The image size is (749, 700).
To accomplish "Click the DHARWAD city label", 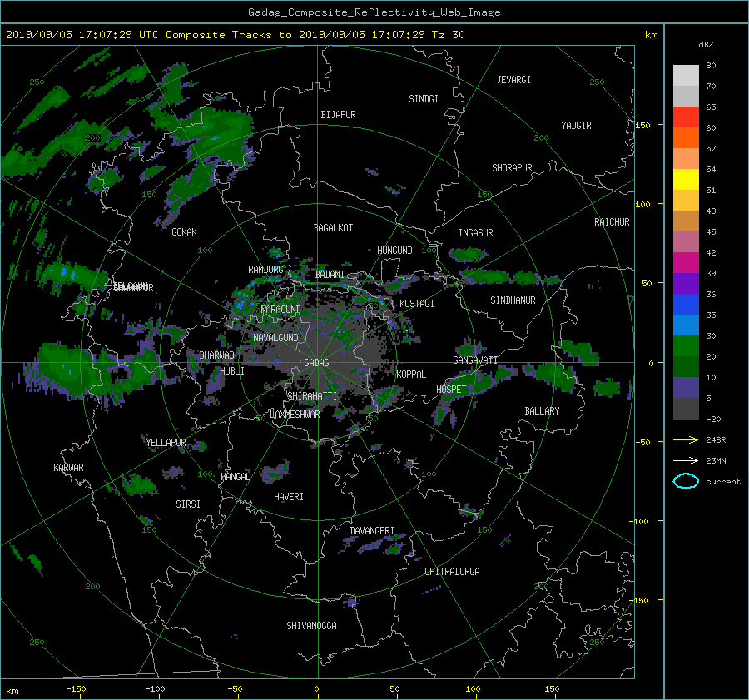I will 216,355.
